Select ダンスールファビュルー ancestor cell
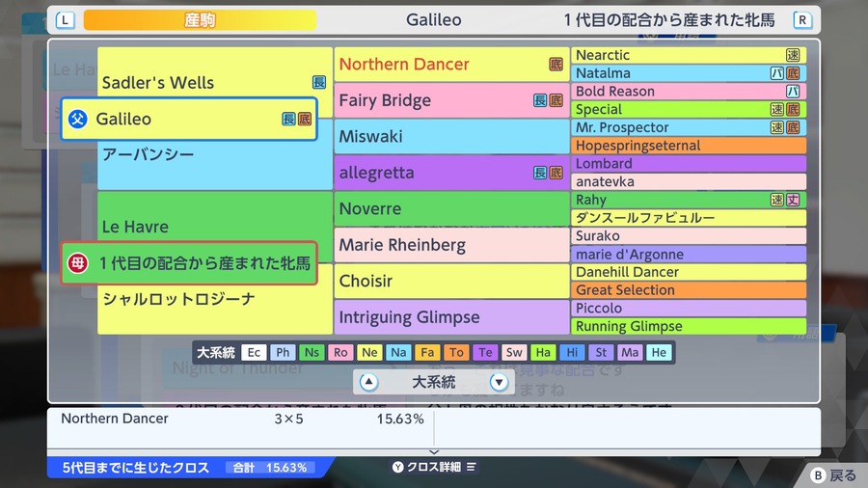 [689, 217]
